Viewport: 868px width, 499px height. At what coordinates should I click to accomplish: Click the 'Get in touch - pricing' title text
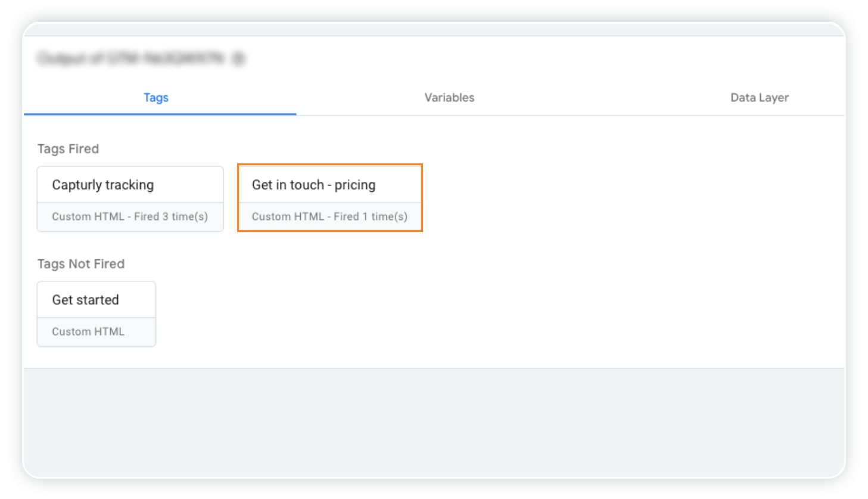click(313, 185)
